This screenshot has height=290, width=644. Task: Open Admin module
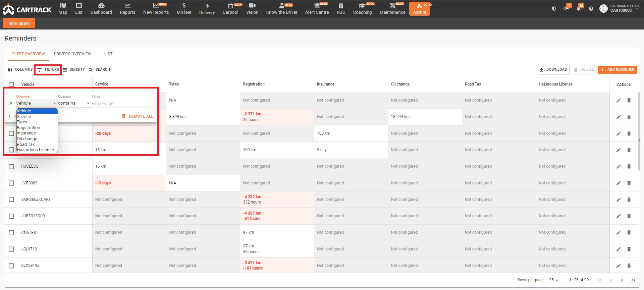pyautogui.click(x=420, y=9)
